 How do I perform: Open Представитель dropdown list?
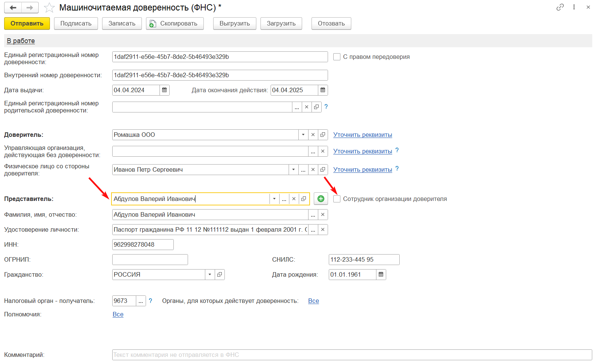(274, 199)
